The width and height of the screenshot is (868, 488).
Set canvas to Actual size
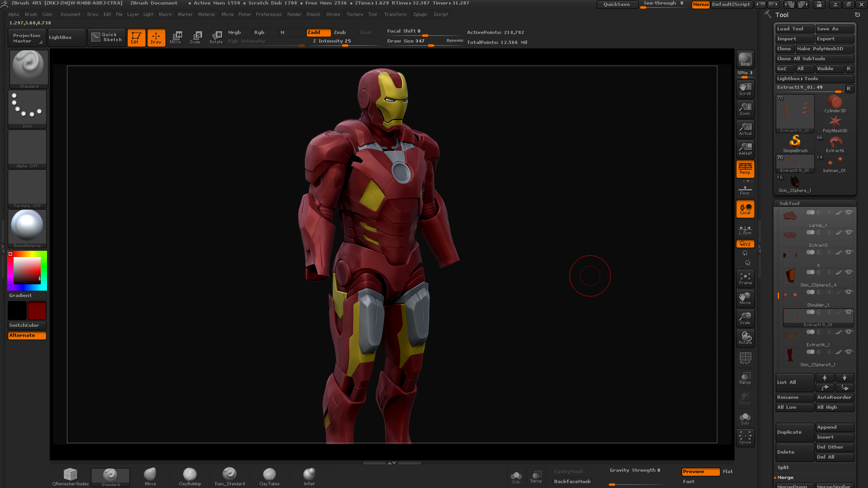(745, 129)
